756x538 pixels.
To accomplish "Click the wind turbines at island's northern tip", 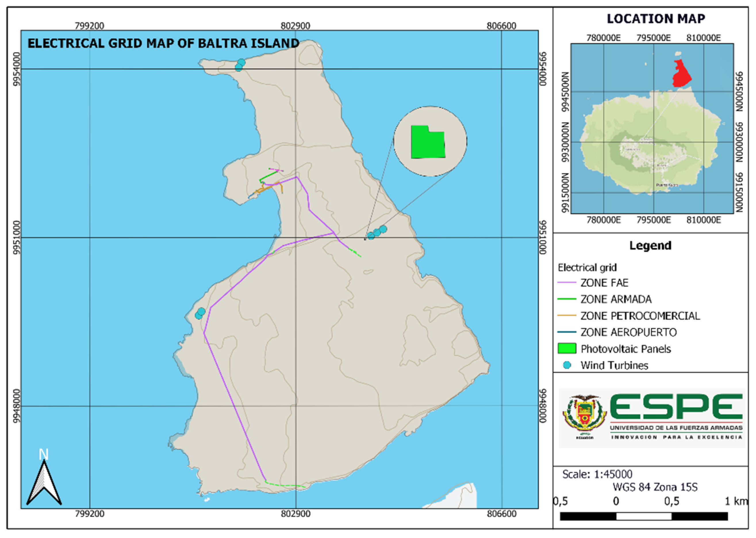I will pyautogui.click(x=240, y=65).
